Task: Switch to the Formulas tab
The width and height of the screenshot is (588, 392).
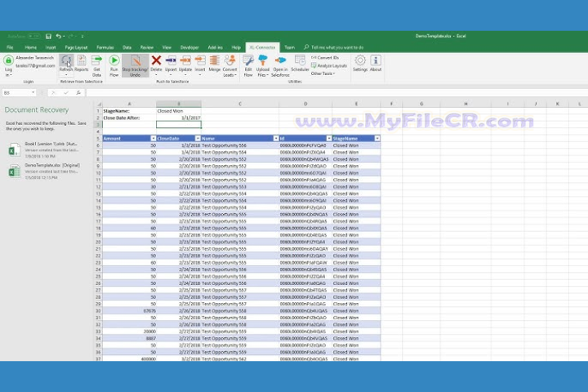Action: coord(105,47)
